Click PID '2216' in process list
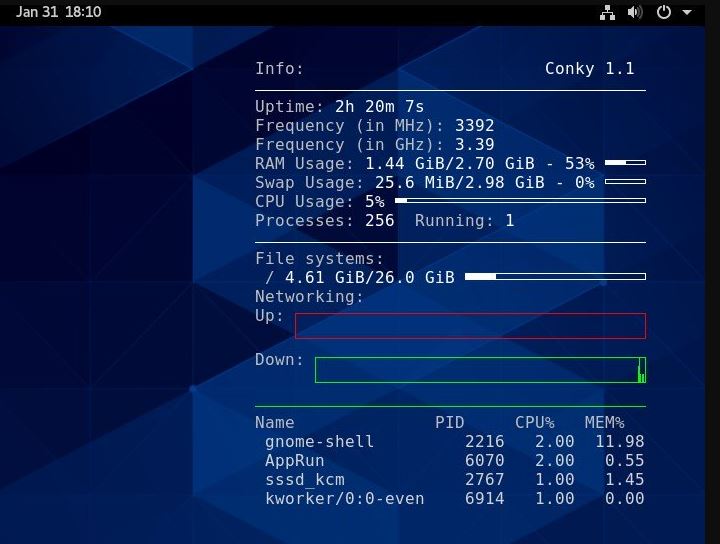Screen dimensions: 720x544 click(484, 442)
